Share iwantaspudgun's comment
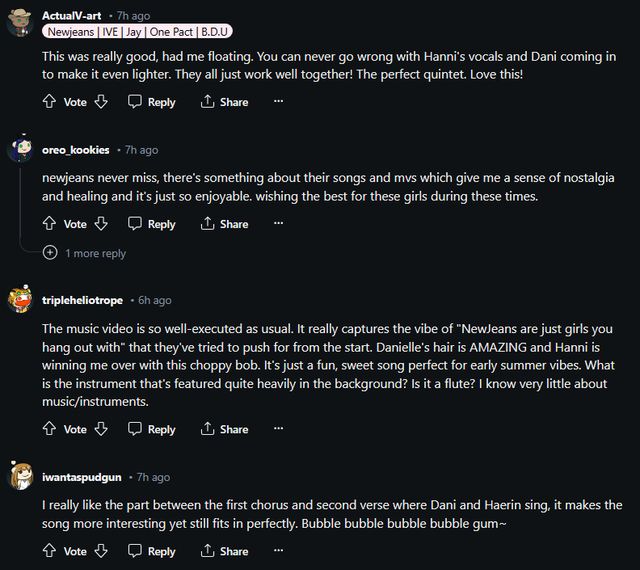 (x=225, y=551)
